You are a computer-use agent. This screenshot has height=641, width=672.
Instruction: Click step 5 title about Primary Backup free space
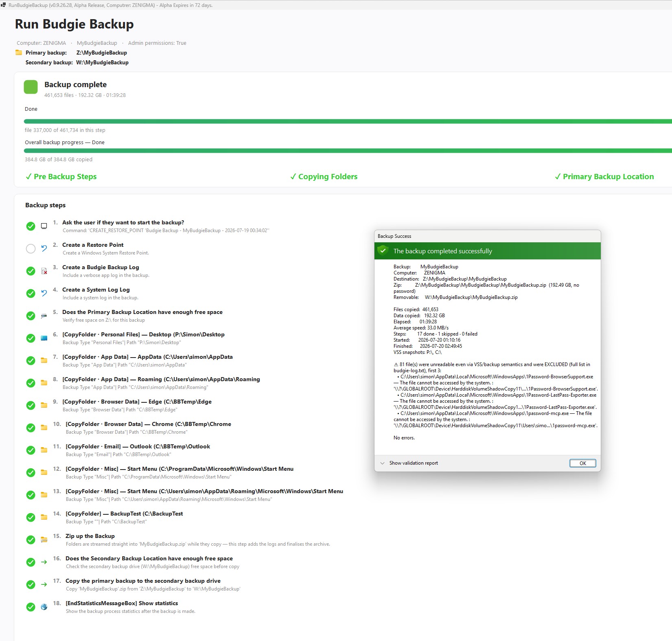tap(142, 312)
